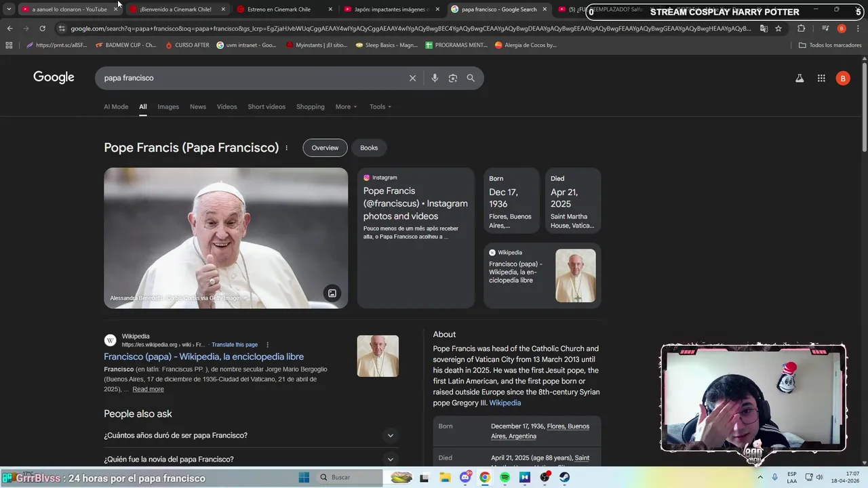Open Windows Start menu
868x488 pixels.
pos(304,477)
